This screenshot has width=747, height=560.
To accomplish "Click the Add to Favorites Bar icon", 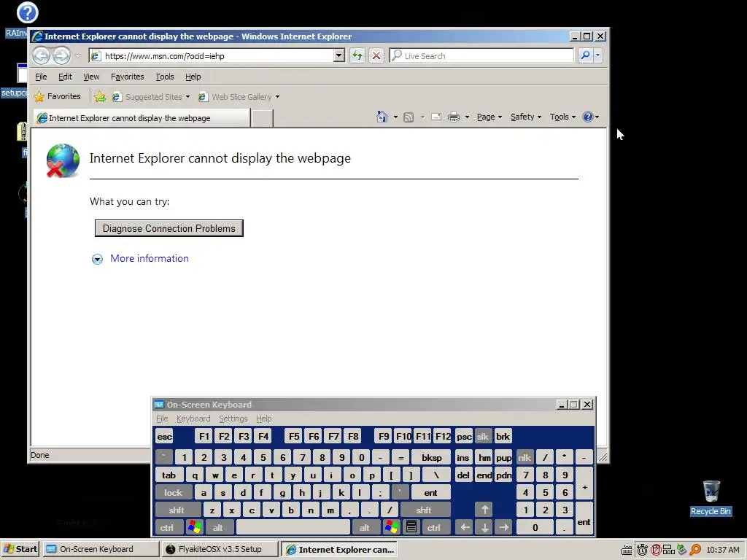I will (x=99, y=97).
